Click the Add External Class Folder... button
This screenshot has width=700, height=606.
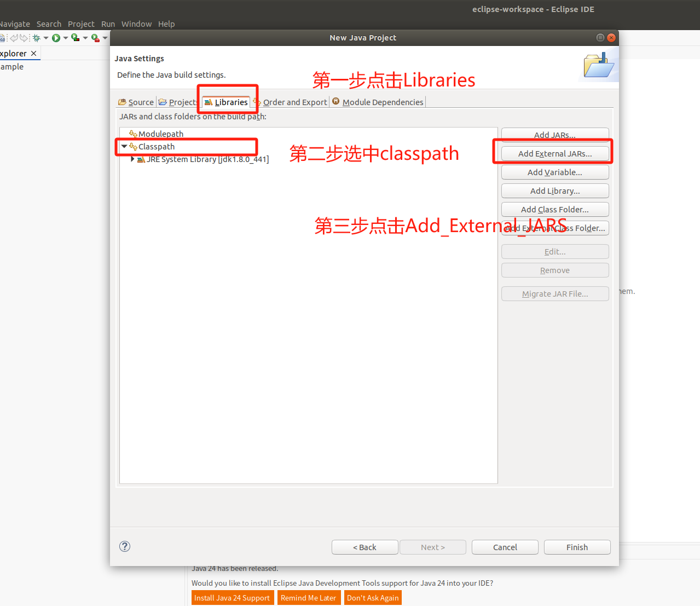(555, 228)
